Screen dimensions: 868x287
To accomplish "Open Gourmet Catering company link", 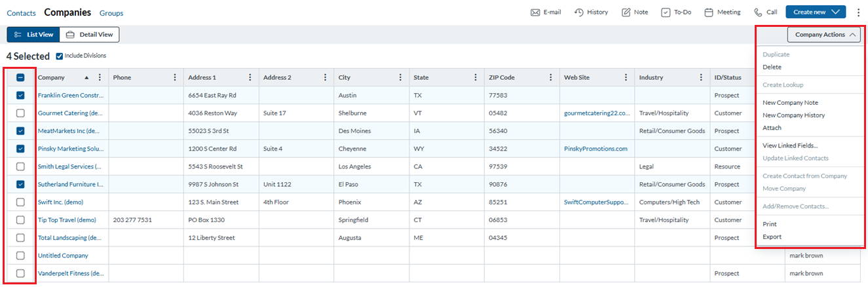I will (69, 113).
